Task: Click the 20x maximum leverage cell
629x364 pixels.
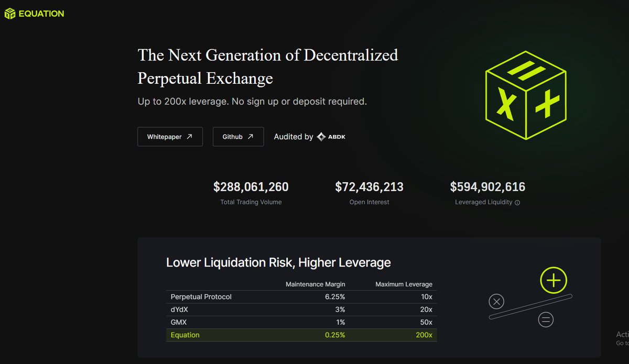Action: coord(426,310)
